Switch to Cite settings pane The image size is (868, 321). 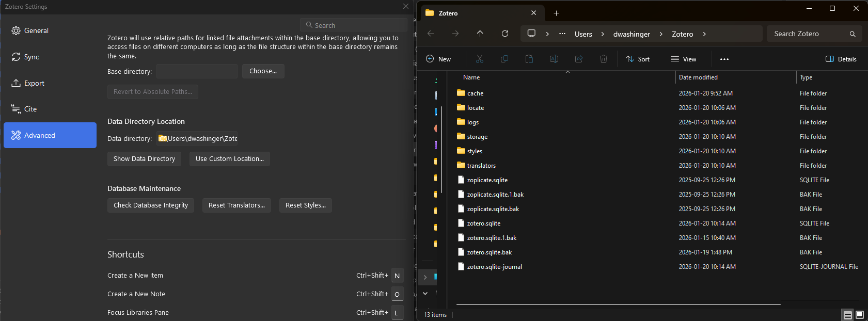50,109
